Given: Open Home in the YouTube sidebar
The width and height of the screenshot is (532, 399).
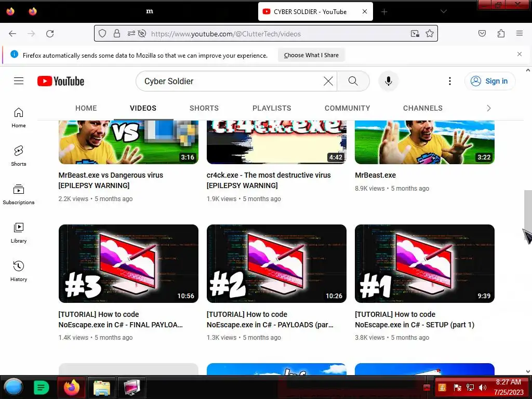Looking at the screenshot, I should [19, 118].
